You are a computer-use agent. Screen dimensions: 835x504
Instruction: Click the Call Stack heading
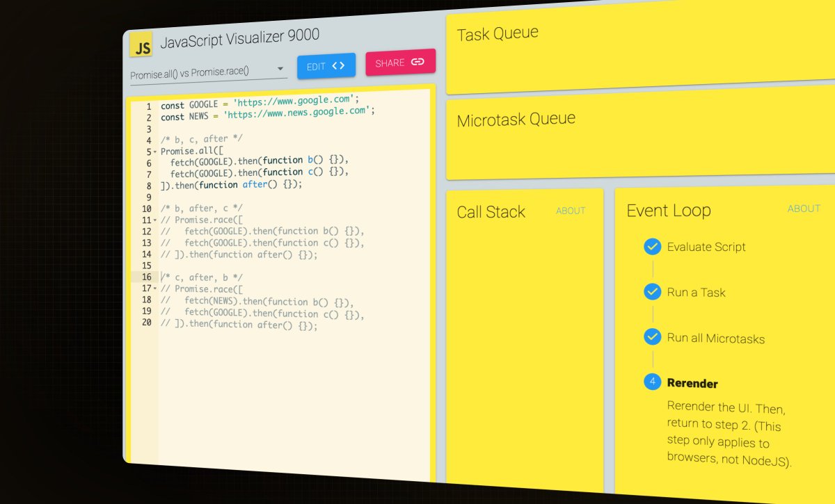tap(491, 212)
